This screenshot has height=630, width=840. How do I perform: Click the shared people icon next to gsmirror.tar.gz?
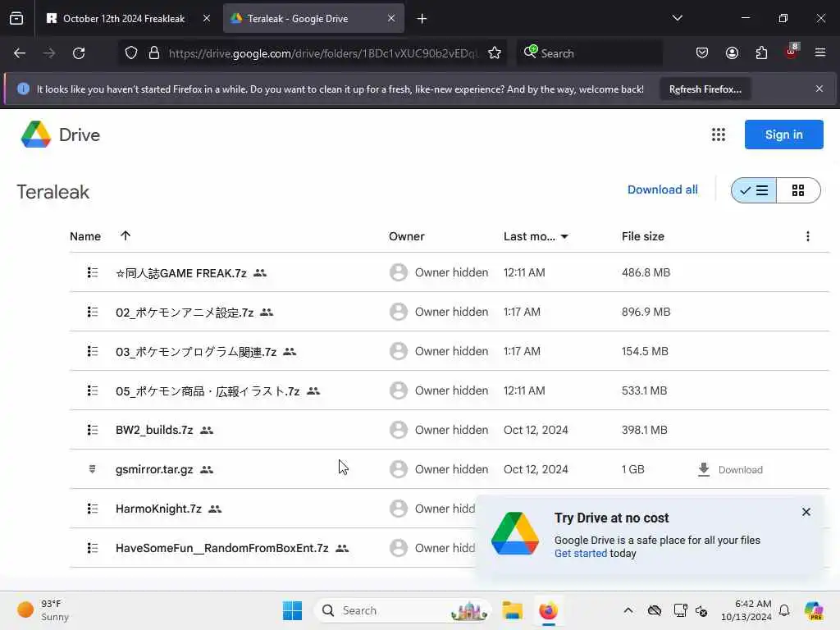click(206, 469)
